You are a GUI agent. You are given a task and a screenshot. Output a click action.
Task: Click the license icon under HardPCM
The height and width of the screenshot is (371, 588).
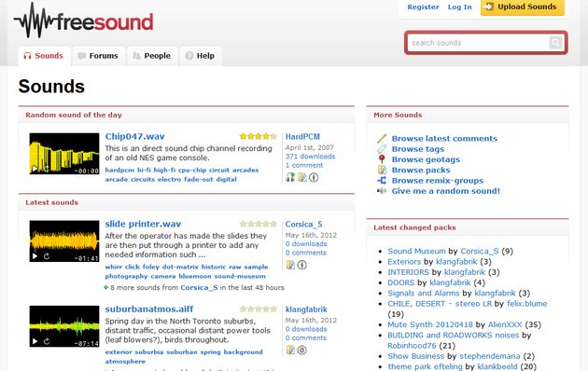point(314,177)
